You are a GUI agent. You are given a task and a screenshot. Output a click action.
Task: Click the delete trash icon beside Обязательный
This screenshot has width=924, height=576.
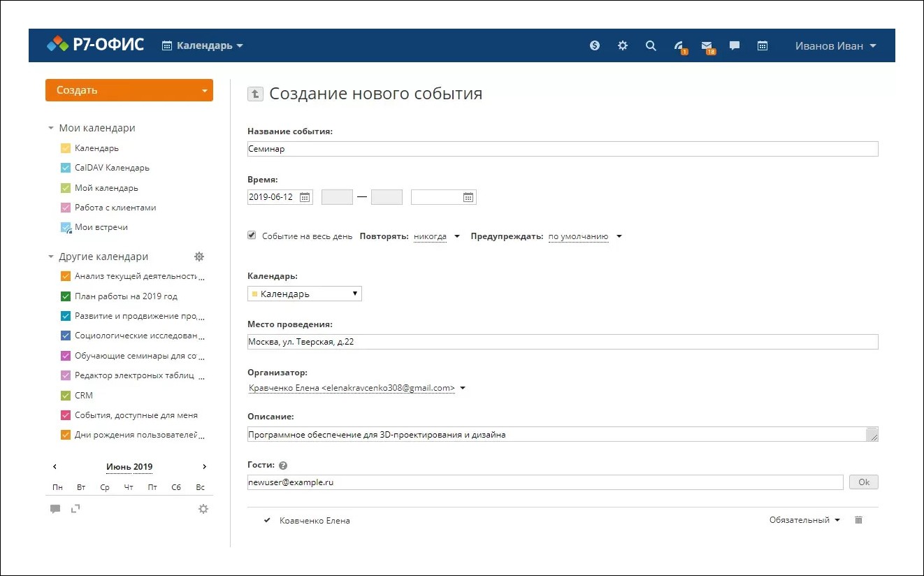[x=858, y=520]
